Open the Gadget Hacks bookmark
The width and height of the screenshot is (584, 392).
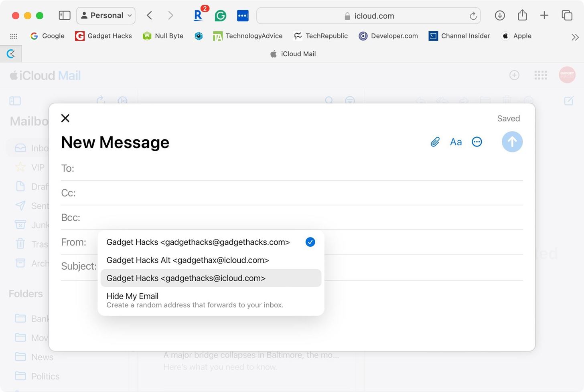click(x=103, y=36)
